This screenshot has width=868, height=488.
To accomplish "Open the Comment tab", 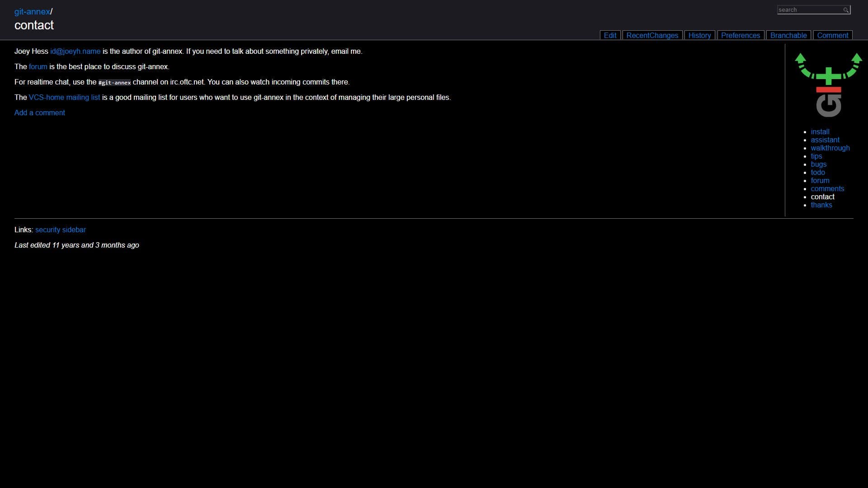I will click(x=832, y=35).
